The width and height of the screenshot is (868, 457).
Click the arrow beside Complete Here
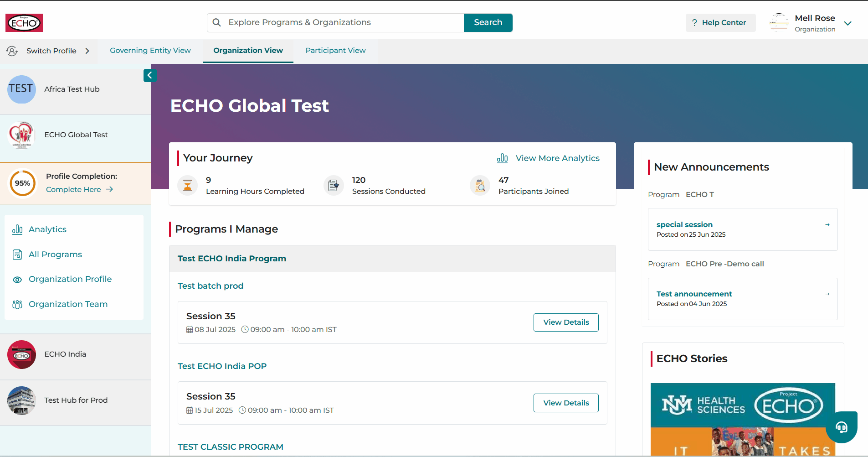[x=109, y=189]
